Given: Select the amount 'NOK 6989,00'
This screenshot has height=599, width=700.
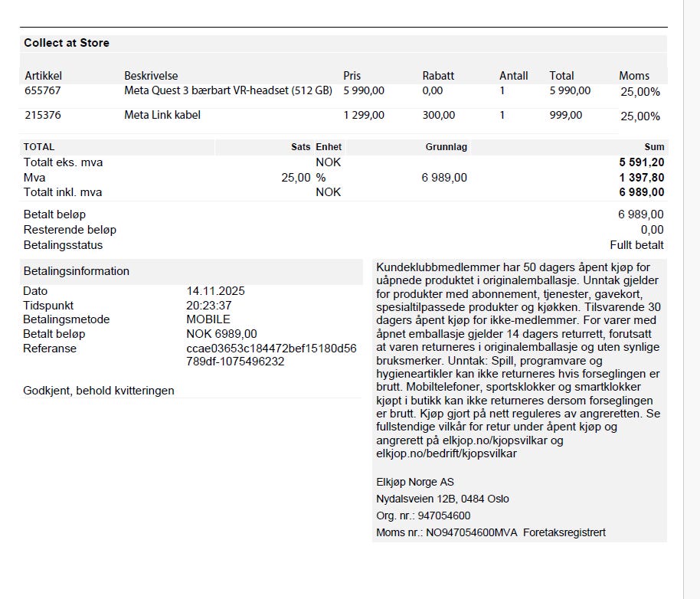Looking at the screenshot, I should (x=221, y=334).
